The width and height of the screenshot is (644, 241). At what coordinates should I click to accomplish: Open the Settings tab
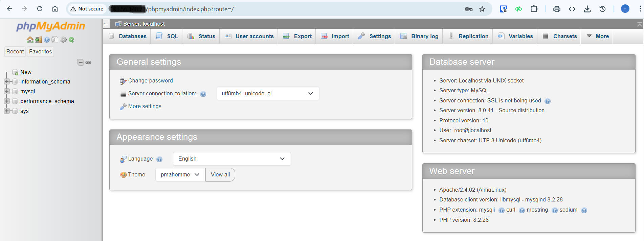[x=375, y=36]
